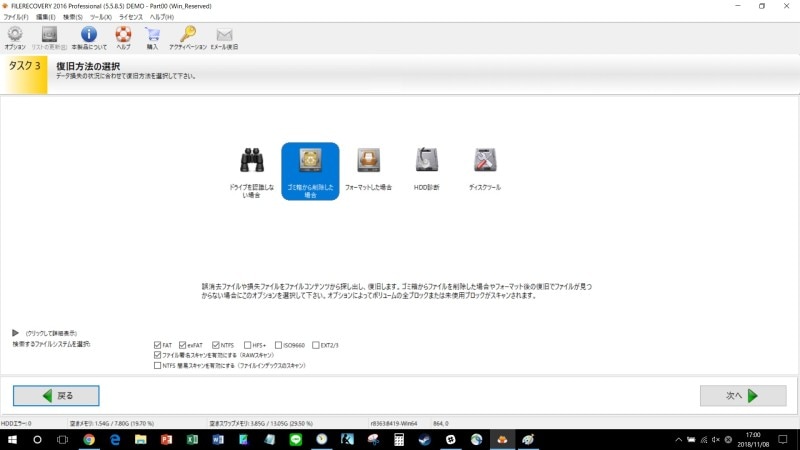Click the 次へ next button
This screenshot has height=450, width=800.
[x=742, y=395]
